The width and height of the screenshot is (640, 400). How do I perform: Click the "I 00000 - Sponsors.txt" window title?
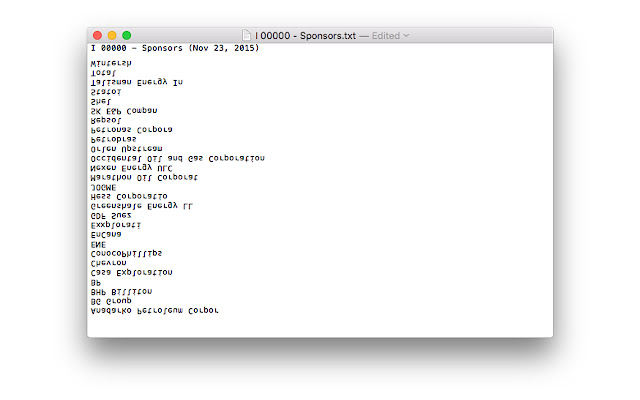[305, 36]
